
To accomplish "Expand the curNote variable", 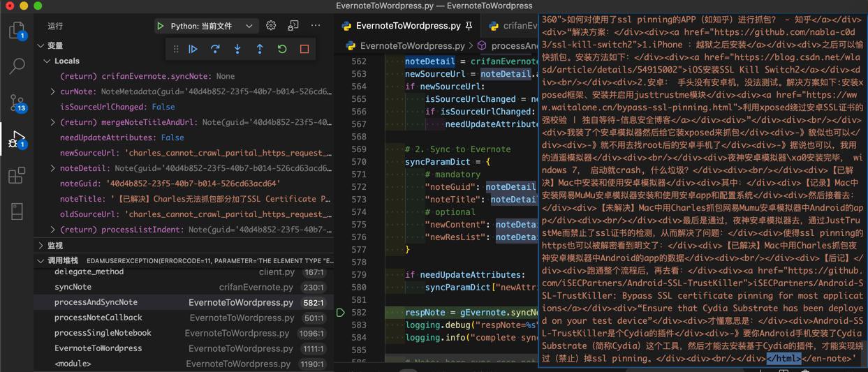I will point(53,91).
